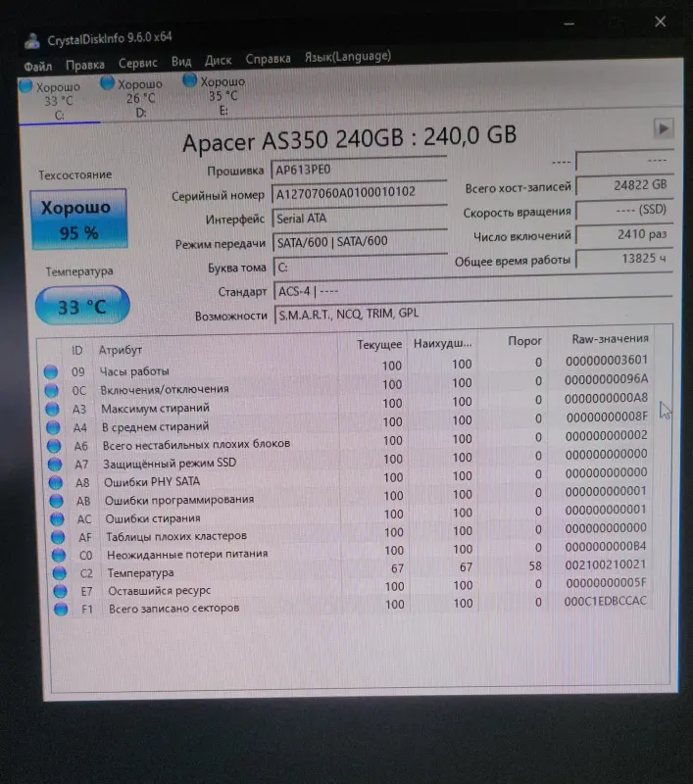Open the Диск menu
Screen dimensions: 693x784
click(x=218, y=61)
